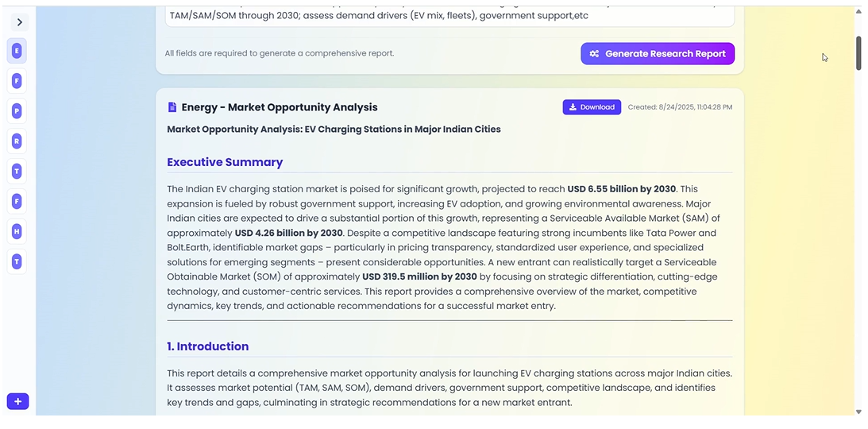This screenshot has width=868, height=429.
Task: Select the first 'F' sidebar icon
Action: (x=17, y=81)
